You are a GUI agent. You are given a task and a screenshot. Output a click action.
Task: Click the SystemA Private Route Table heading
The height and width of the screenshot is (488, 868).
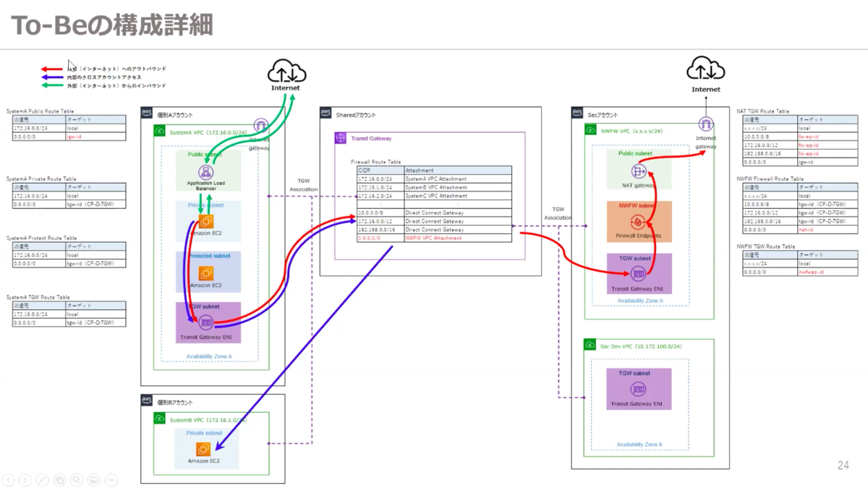click(41, 179)
